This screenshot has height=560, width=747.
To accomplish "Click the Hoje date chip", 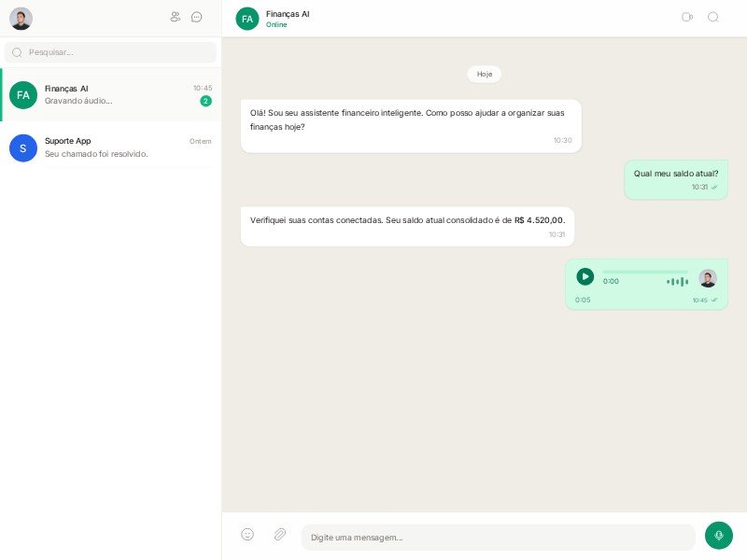I will click(x=485, y=74).
